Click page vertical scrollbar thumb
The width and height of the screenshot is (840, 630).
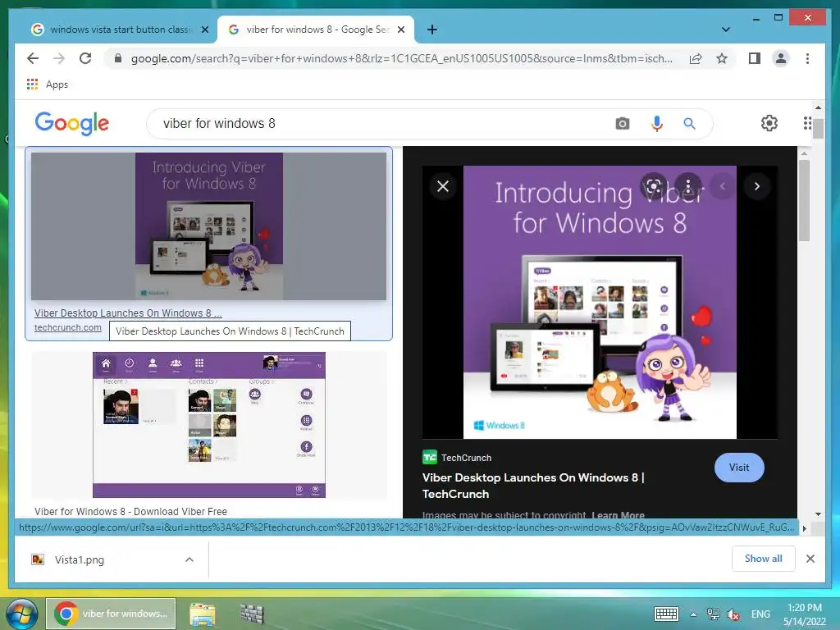click(818, 128)
